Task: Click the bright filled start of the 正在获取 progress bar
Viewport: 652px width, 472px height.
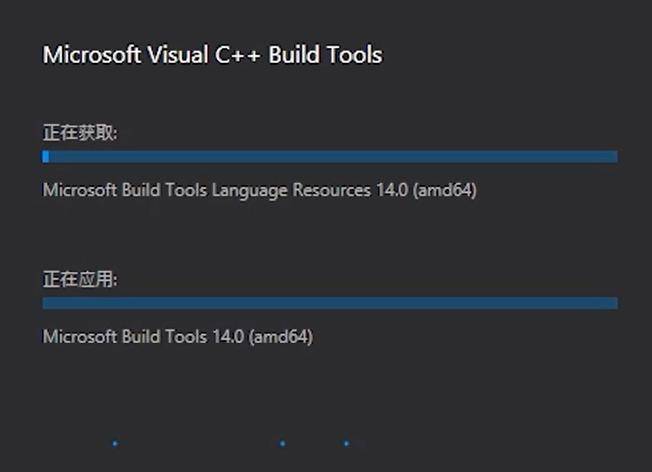Action: [46, 157]
